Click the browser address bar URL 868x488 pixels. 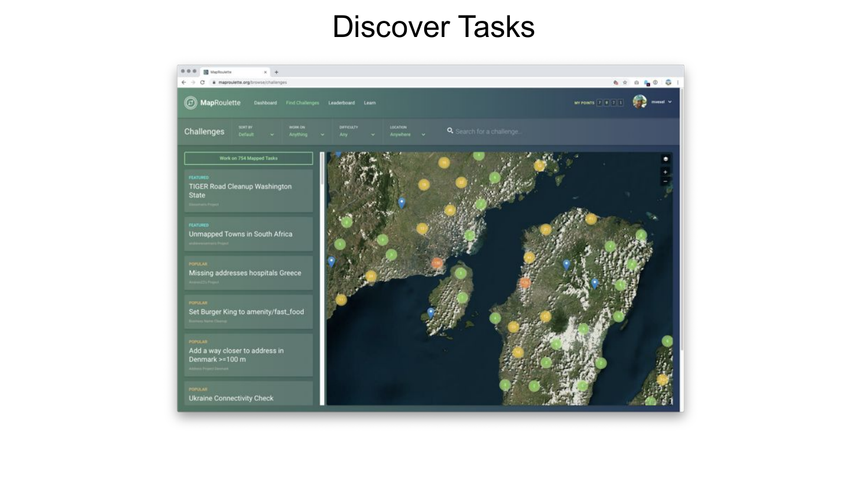[x=252, y=82]
